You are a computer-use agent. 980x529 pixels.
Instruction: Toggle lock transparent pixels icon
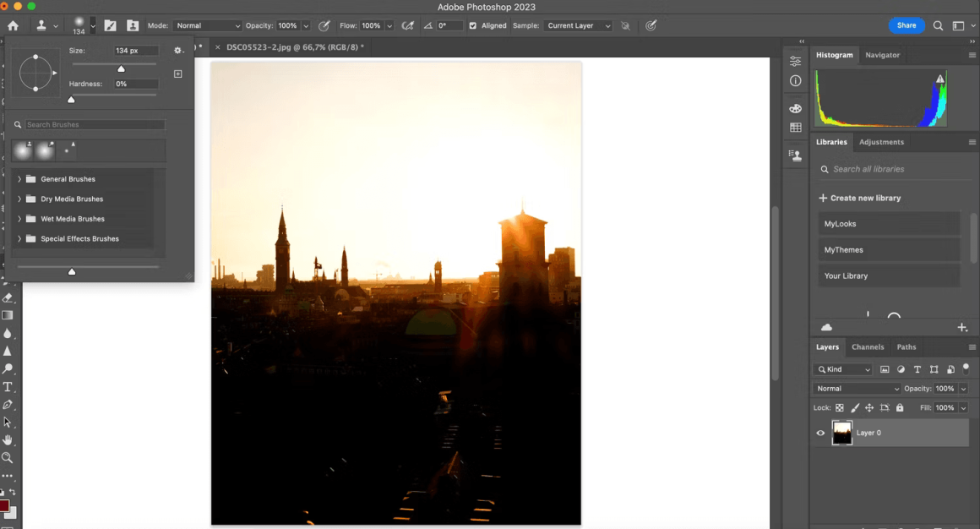pyautogui.click(x=840, y=407)
